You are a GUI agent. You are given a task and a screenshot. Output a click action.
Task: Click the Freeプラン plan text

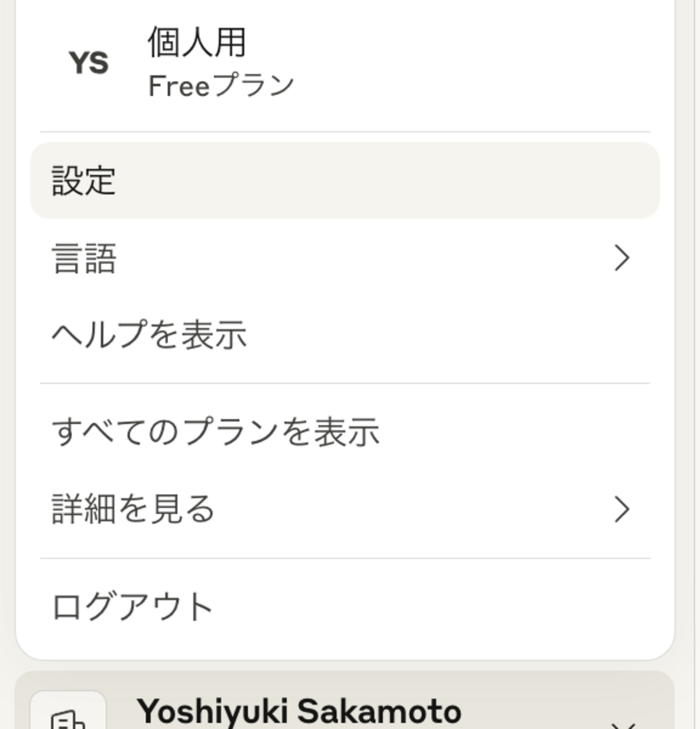pos(221,86)
